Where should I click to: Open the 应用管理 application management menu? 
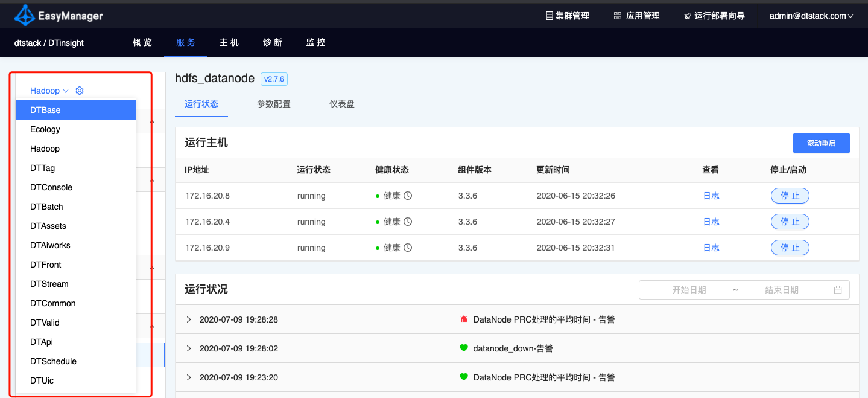coord(636,16)
